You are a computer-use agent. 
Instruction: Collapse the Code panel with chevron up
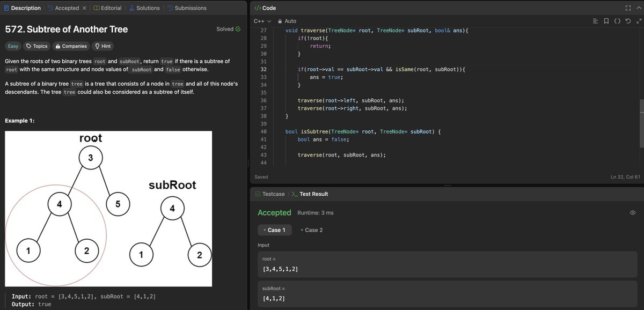[639, 8]
